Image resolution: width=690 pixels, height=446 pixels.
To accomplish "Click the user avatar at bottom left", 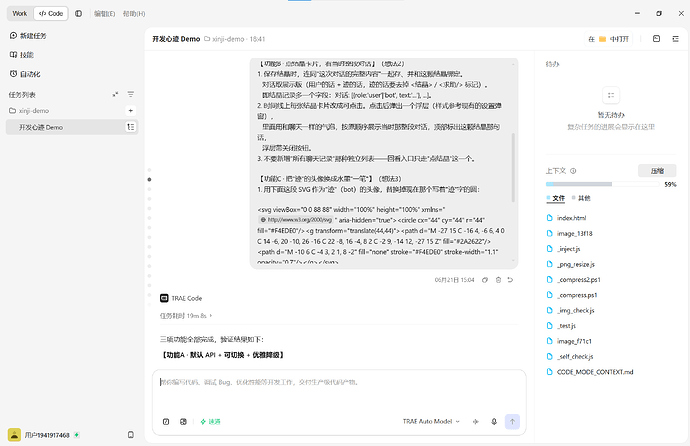I will tap(15, 435).
